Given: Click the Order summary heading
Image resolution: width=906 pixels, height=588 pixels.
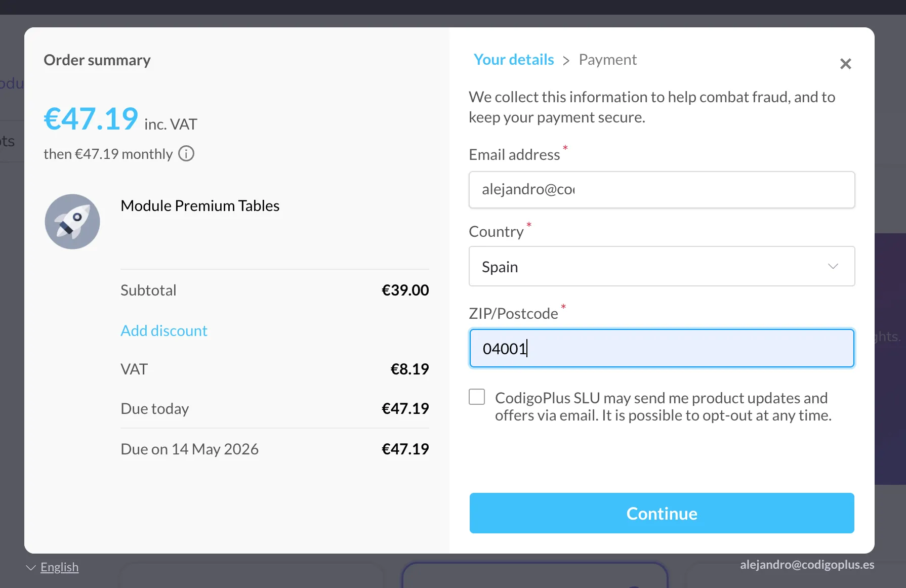Looking at the screenshot, I should (97, 60).
